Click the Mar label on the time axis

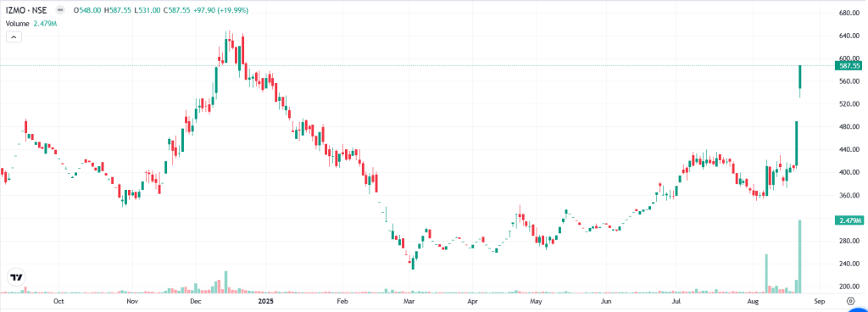409,302
